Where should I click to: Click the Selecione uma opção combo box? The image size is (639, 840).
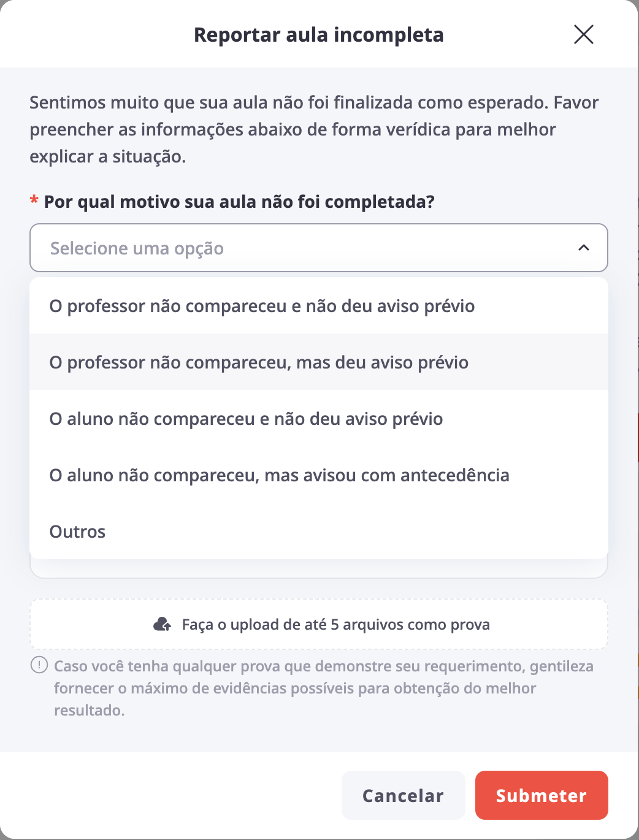(x=319, y=248)
